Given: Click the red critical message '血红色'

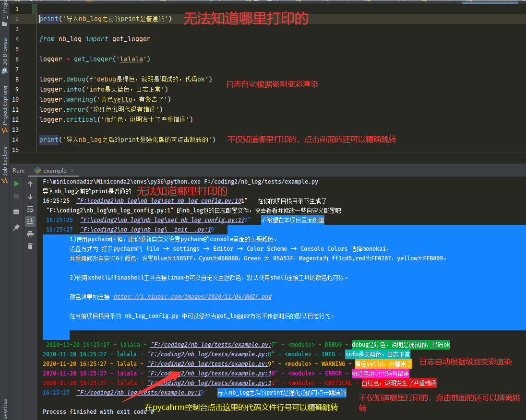Looking at the screenshot, I should (399, 383).
